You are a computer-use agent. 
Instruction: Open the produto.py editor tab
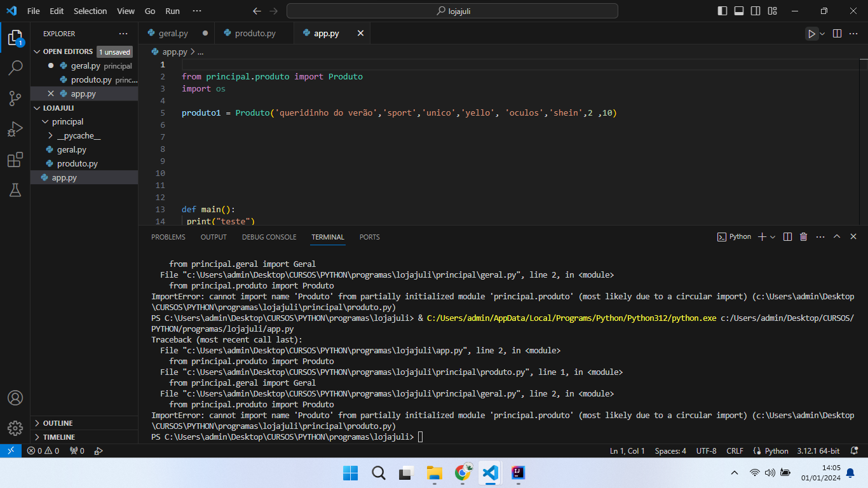point(254,33)
